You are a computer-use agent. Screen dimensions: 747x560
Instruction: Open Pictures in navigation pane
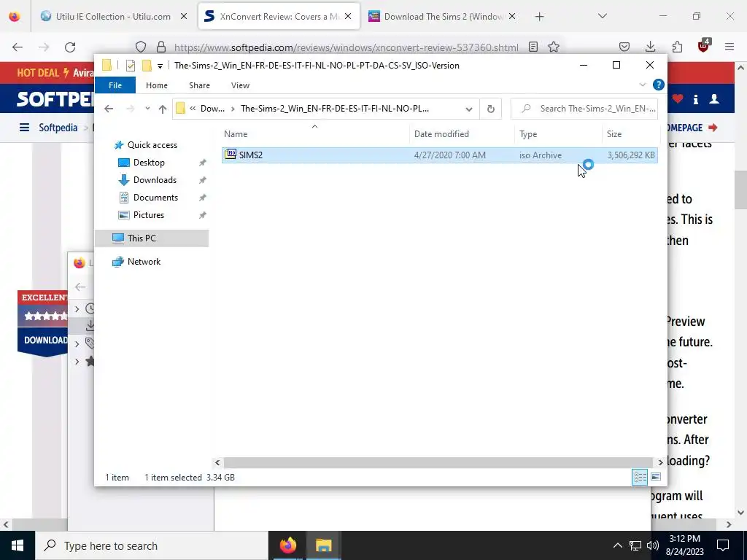pos(149,215)
